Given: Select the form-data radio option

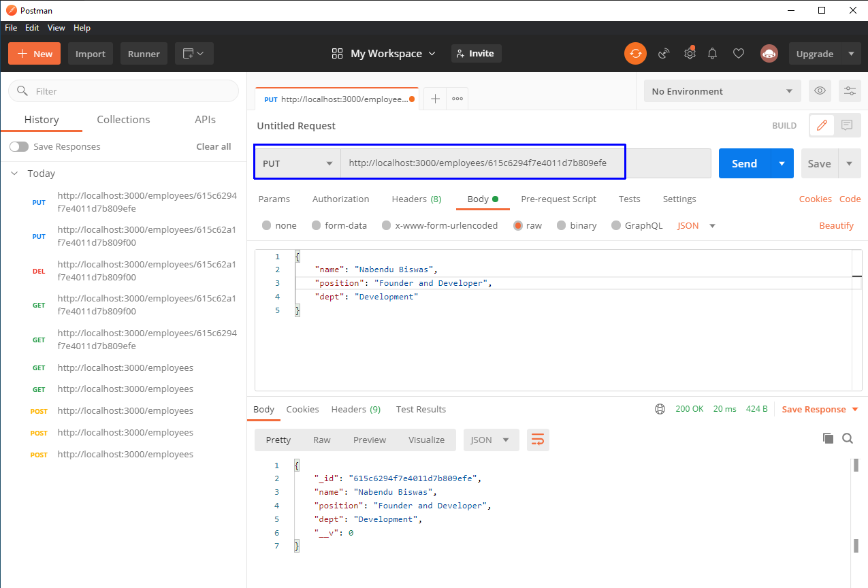Looking at the screenshot, I should 316,225.
